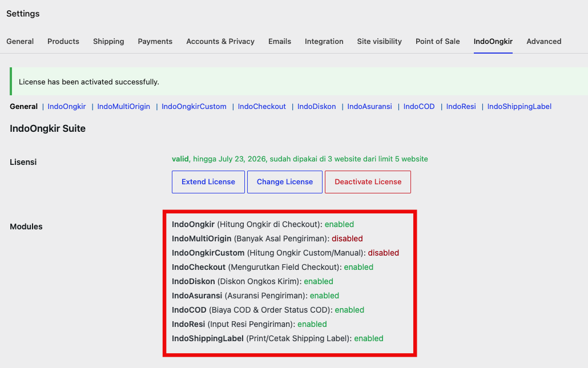Go to the Payments tab
The image size is (588, 368).
coord(155,41)
